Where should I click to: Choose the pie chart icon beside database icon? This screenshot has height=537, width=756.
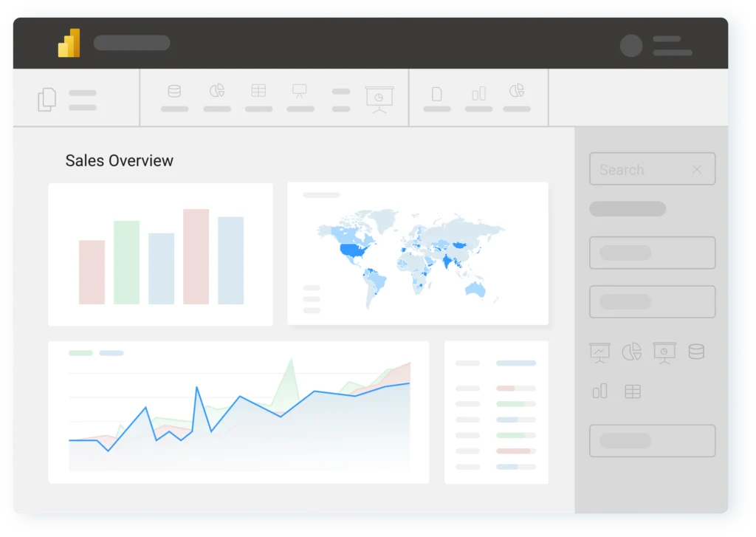coord(217,91)
